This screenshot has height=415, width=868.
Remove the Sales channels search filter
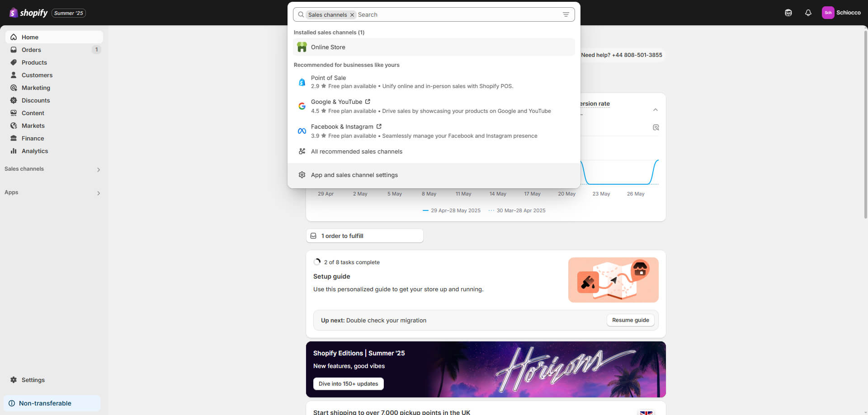click(x=352, y=15)
